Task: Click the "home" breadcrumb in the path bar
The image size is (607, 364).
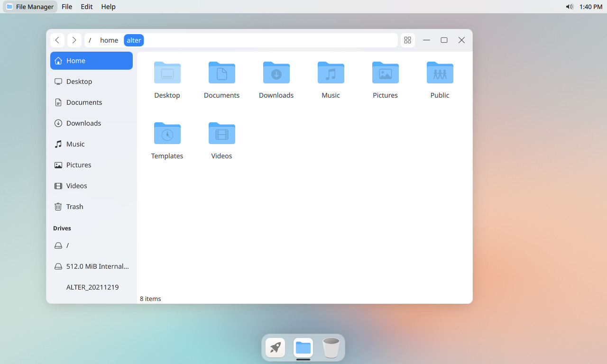Action: point(109,40)
